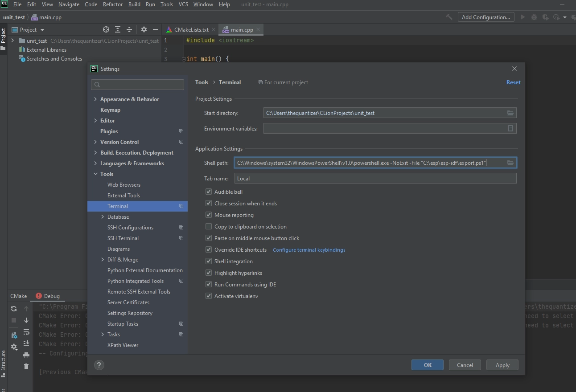Image resolution: width=576 pixels, height=392 pixels.
Task: Open the Structure tool window sidebar
Action: (x=3, y=363)
